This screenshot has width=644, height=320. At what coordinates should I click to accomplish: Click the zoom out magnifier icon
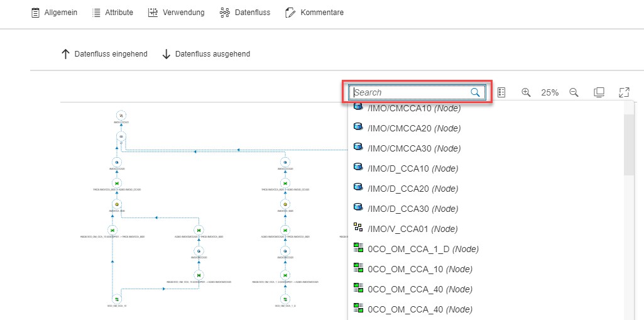[x=574, y=92]
